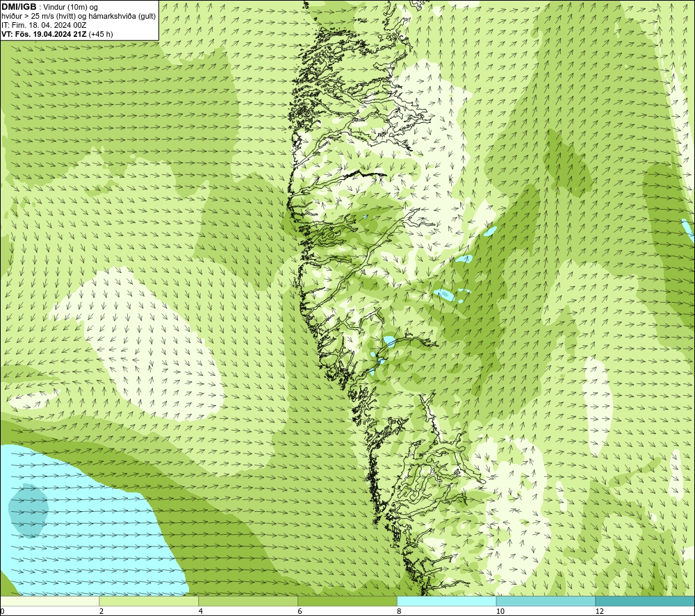The image size is (695, 616).
Task: Click the dark green 6–8 m/s scale segment
Action: 347,601
